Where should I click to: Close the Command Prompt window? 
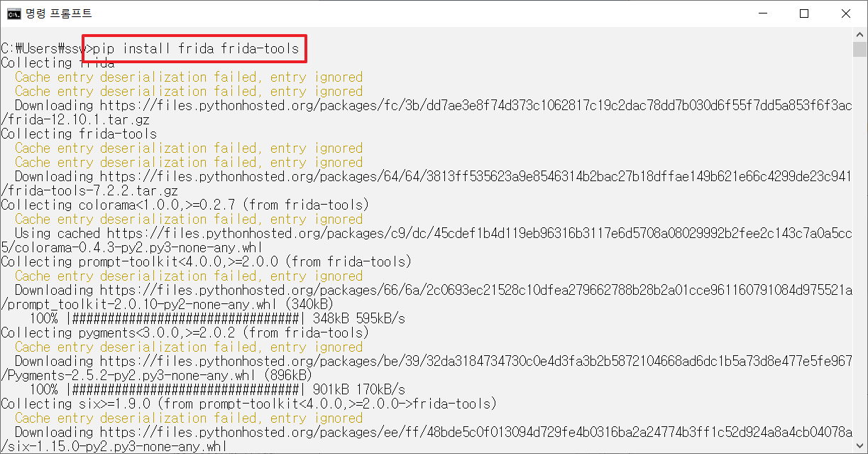coord(845,13)
